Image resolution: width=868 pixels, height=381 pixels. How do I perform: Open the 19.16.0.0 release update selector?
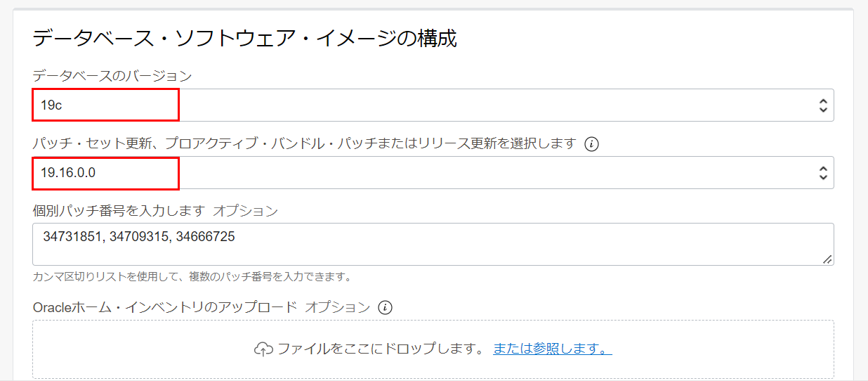[421, 173]
